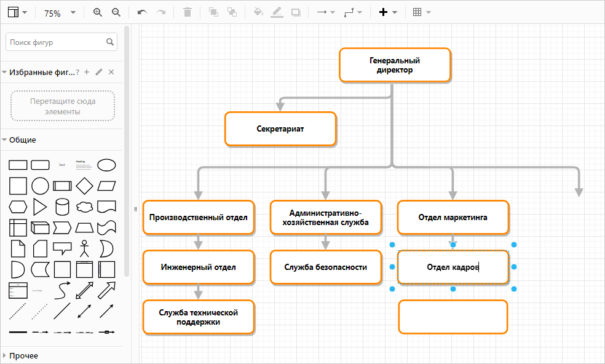Image resolution: width=605 pixels, height=364 pixels.
Task: Toggle the shadow option in toolbar
Action: (x=296, y=12)
